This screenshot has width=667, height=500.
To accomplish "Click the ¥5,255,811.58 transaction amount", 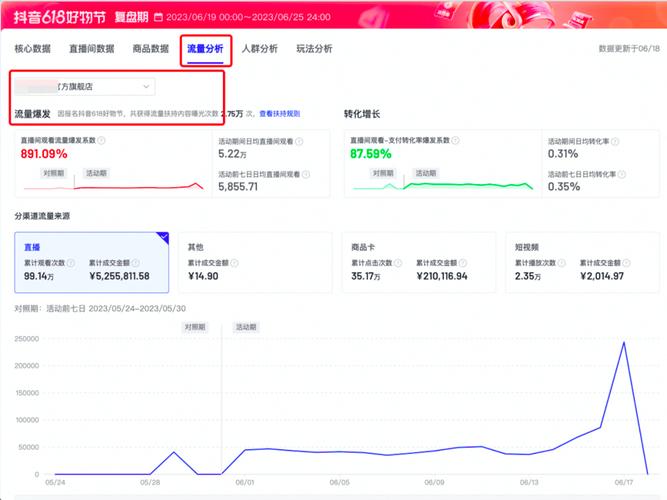I will [x=120, y=276].
